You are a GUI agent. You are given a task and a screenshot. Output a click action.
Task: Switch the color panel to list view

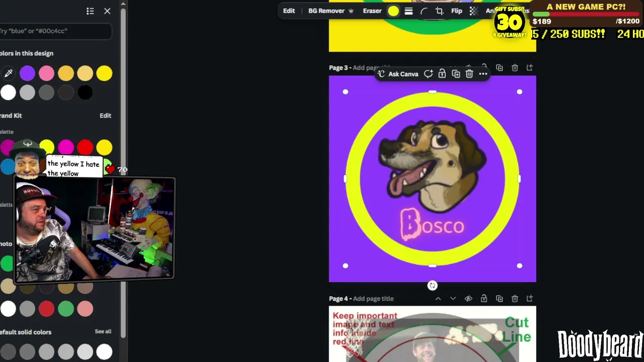[x=90, y=11]
